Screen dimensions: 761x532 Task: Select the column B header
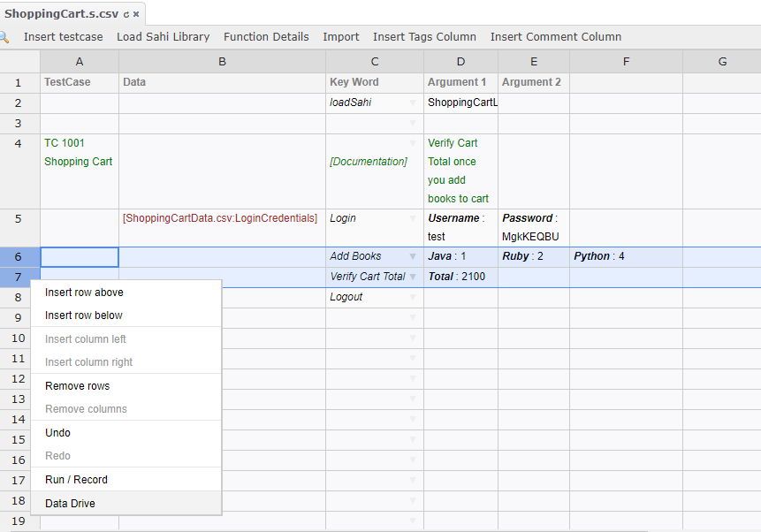pyautogui.click(x=222, y=61)
